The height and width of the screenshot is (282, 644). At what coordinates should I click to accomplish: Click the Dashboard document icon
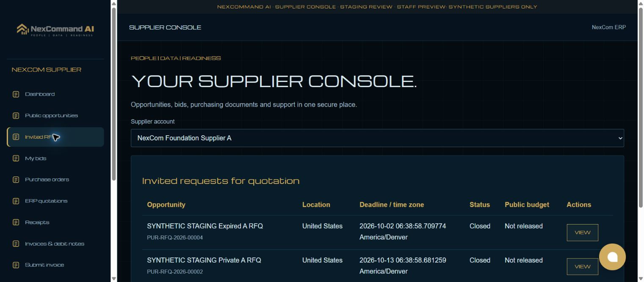(x=16, y=94)
